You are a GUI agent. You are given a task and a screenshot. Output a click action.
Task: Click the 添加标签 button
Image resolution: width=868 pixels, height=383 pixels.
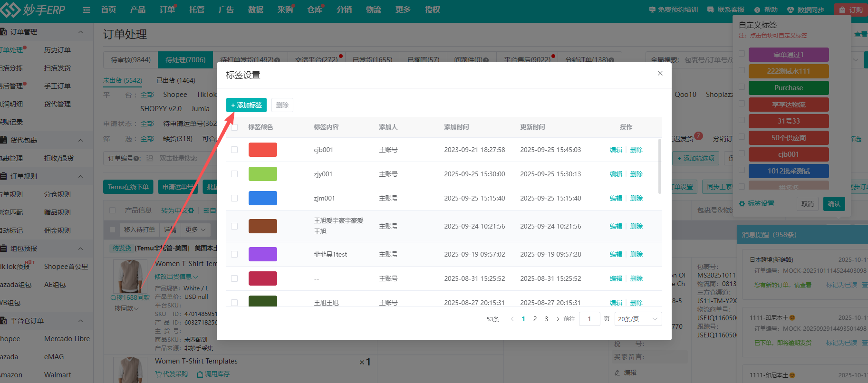(246, 105)
